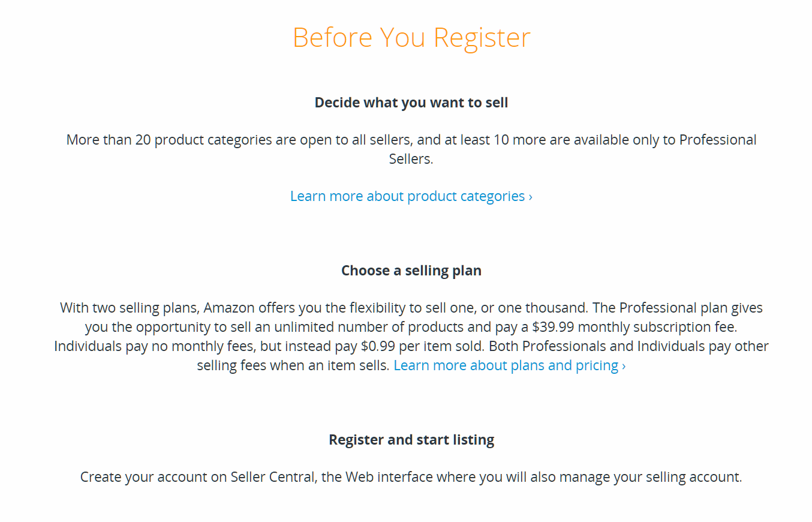Click the words Seller Central in the last paragraph
This screenshot has height=522, width=812.
click(x=273, y=477)
